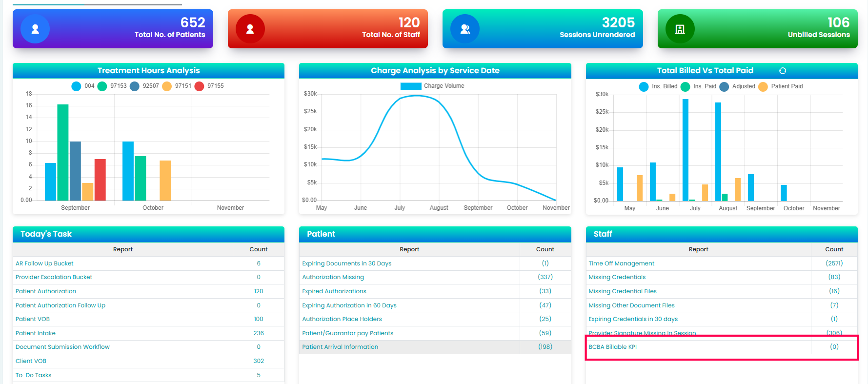Click the Sessions Unrendered users icon

(x=465, y=29)
